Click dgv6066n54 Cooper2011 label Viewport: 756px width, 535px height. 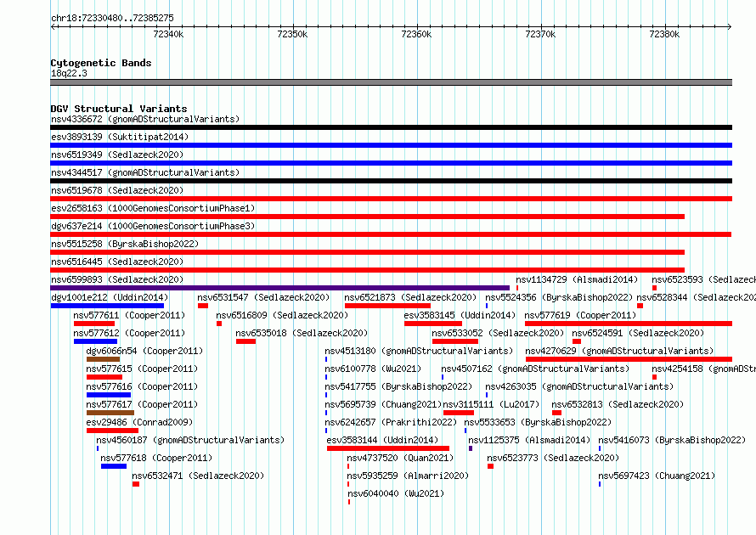tap(144, 351)
